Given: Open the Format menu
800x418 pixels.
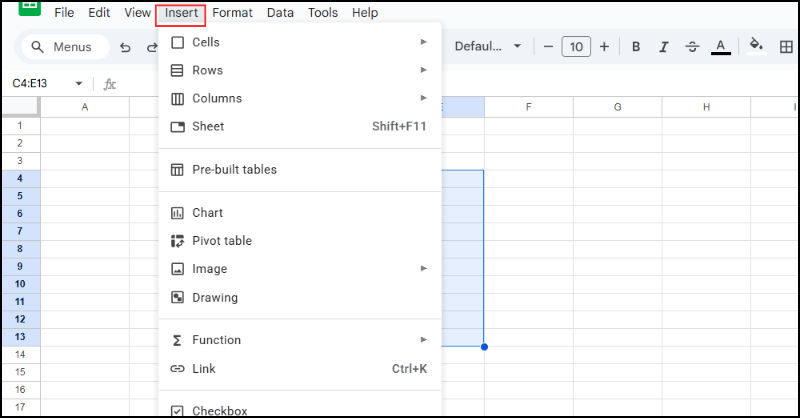Looking at the screenshot, I should 232,13.
